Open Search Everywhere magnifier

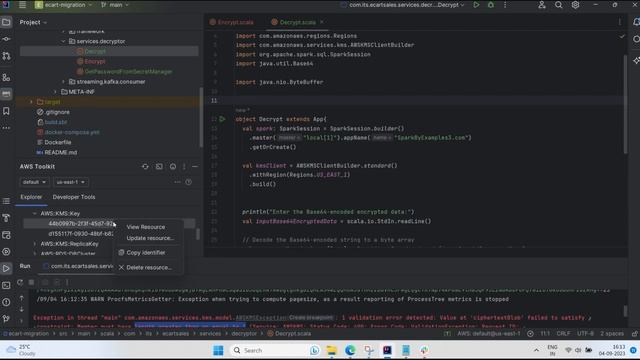tap(558, 5)
